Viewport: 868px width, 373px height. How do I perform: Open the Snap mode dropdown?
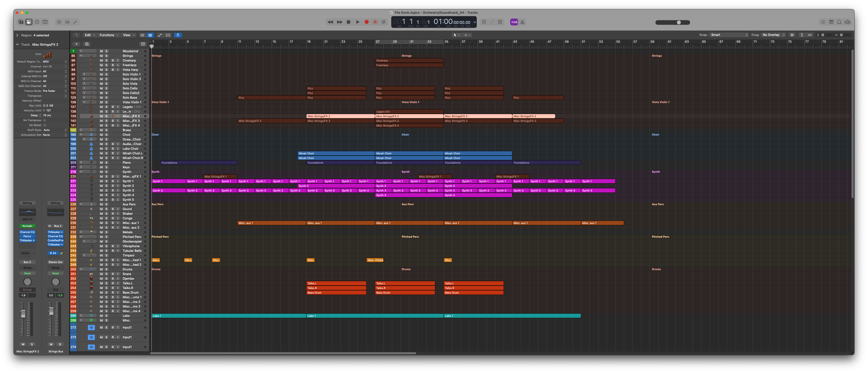click(729, 35)
